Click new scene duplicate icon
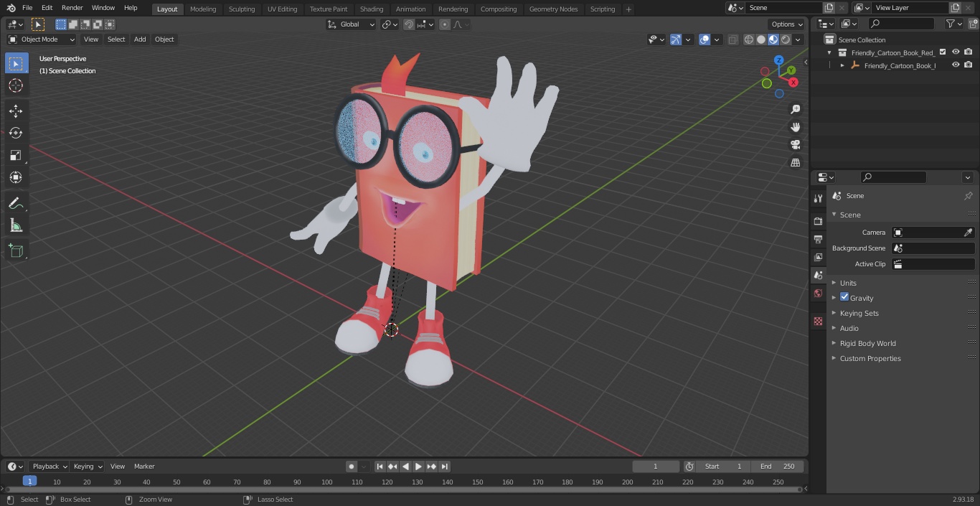 [829, 8]
